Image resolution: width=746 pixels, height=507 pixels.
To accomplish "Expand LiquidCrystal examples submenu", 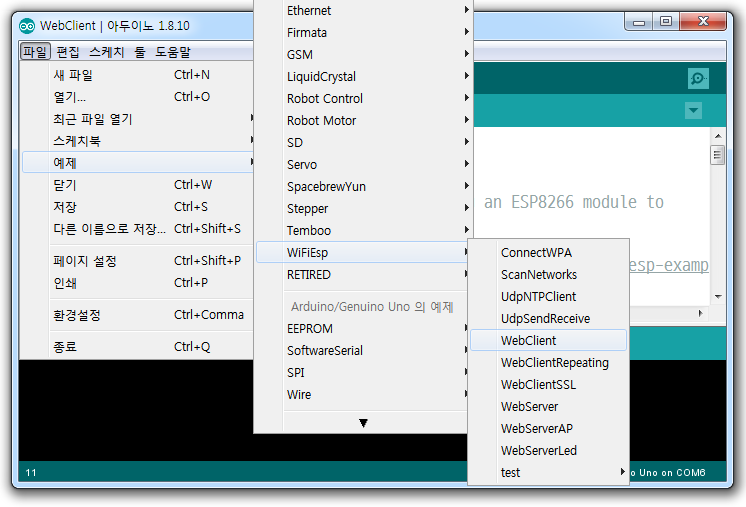I will [364, 76].
